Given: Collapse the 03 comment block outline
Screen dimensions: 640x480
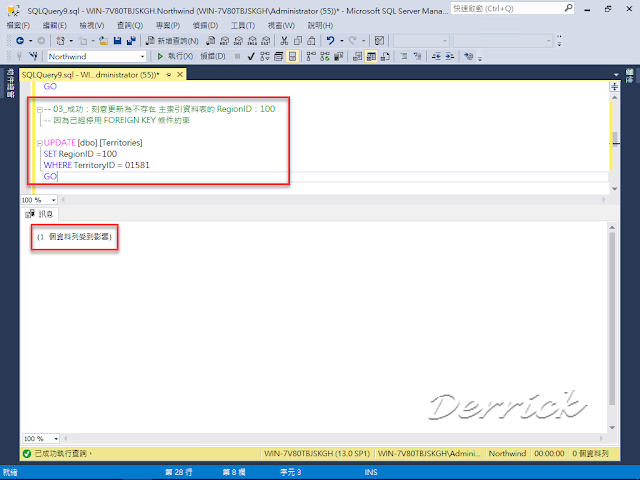Looking at the screenshot, I should click(40, 109).
